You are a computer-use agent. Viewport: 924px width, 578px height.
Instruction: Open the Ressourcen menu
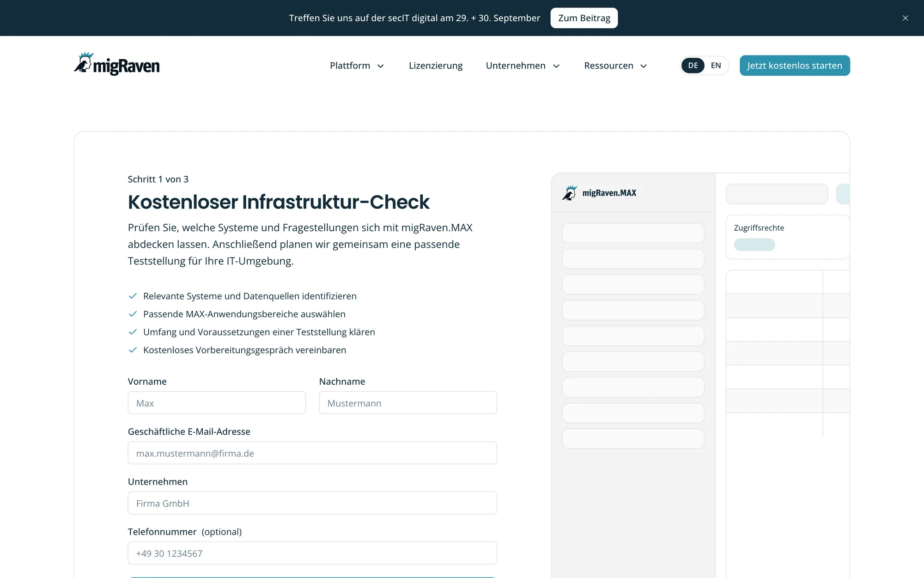click(x=615, y=66)
